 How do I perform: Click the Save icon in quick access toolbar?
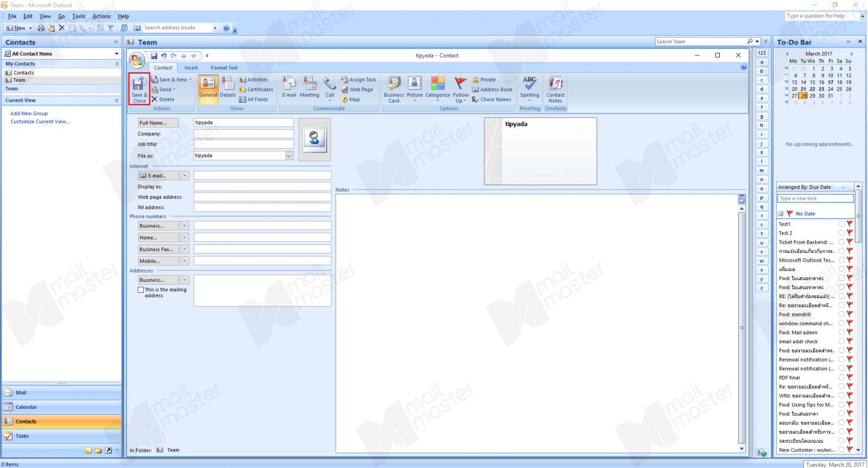click(154, 55)
